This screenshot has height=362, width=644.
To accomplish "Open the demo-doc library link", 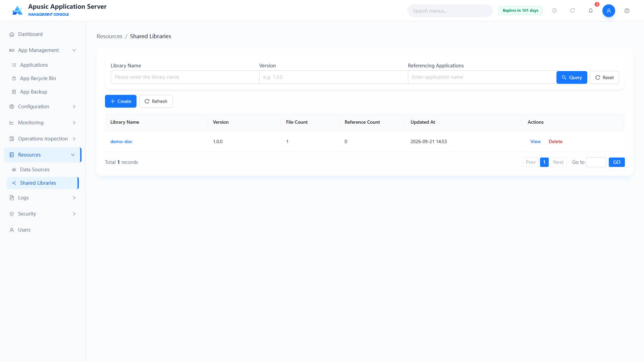I will (121, 141).
